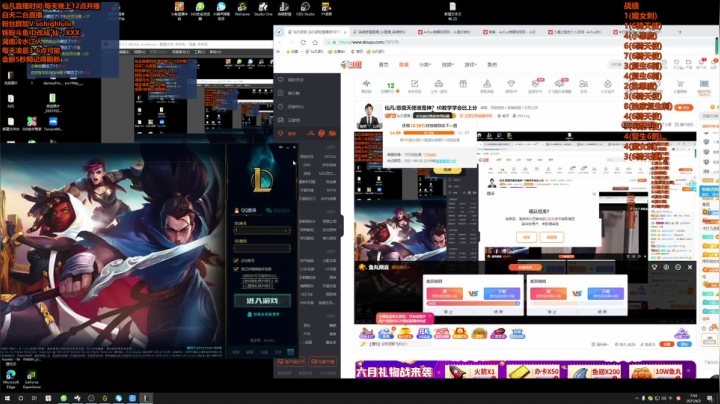Toggle remember account checkbox in League login
The height and width of the screenshot is (404, 720).
[x=236, y=260]
